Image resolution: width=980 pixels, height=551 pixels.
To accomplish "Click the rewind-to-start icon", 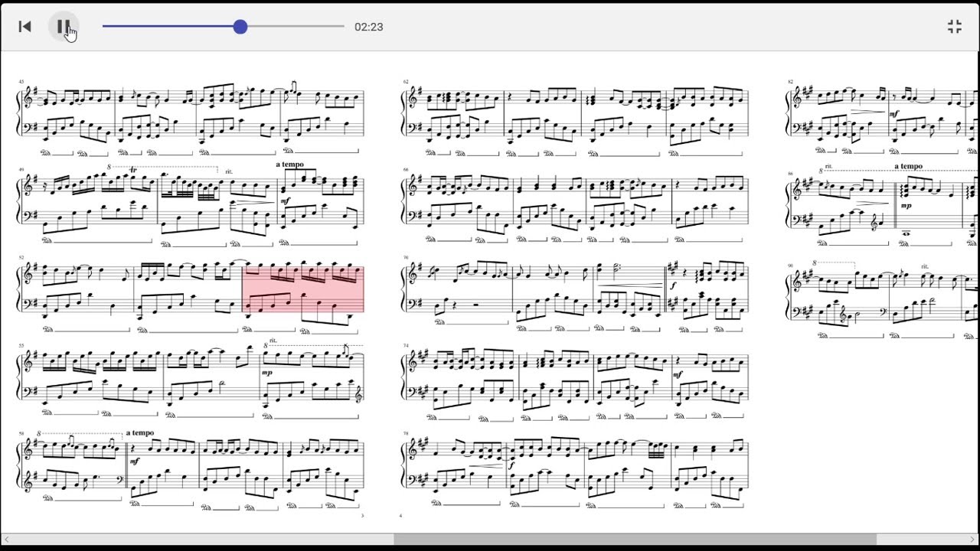I will (x=24, y=27).
